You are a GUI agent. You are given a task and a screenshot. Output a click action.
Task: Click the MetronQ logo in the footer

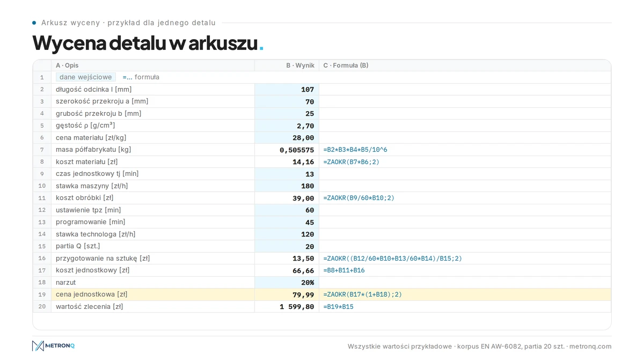point(53,346)
